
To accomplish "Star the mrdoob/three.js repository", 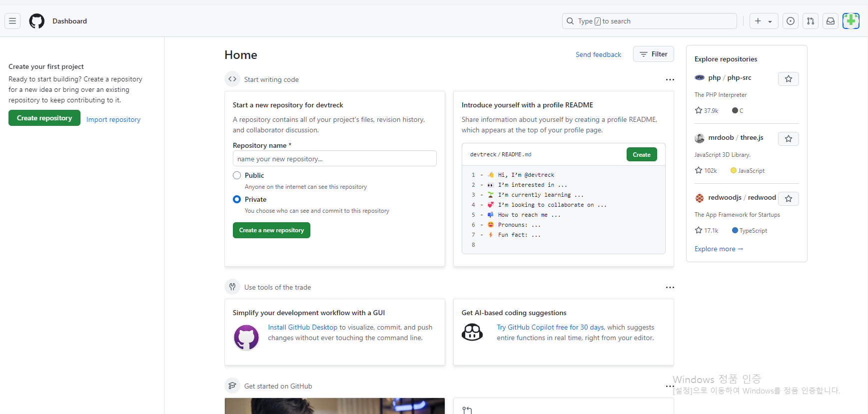I will point(789,139).
